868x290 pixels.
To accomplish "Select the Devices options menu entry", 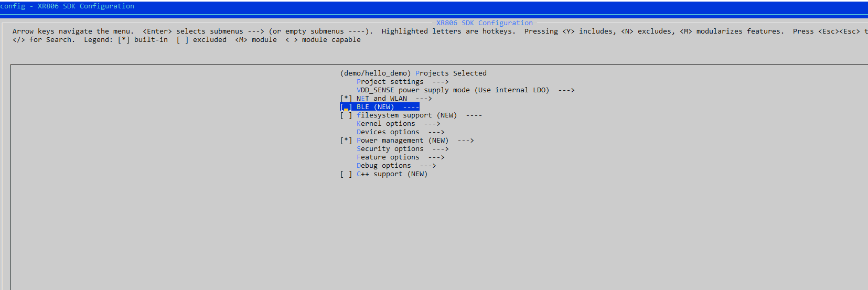I will [388, 132].
